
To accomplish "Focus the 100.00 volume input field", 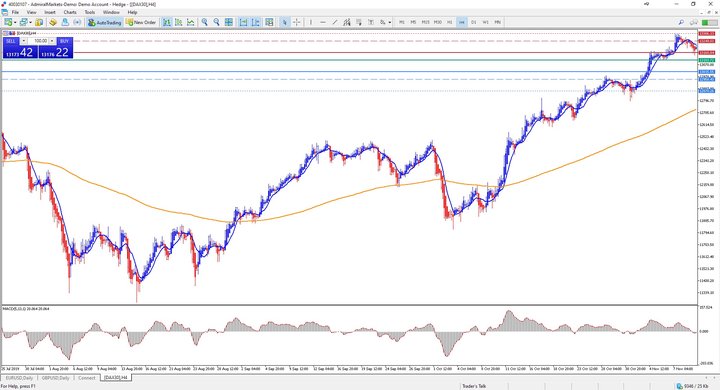I will point(38,41).
